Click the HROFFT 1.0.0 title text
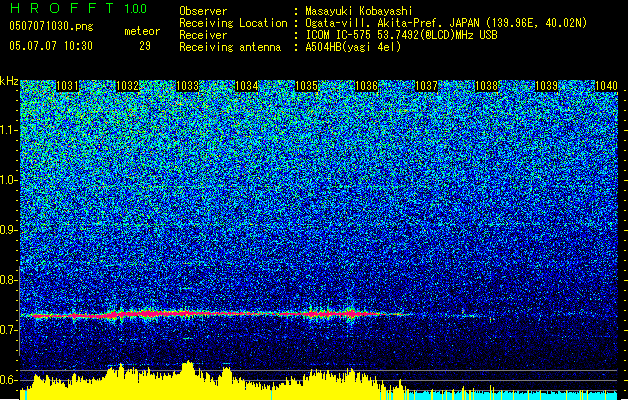Viewport: 629px width, 400px height. [78, 8]
